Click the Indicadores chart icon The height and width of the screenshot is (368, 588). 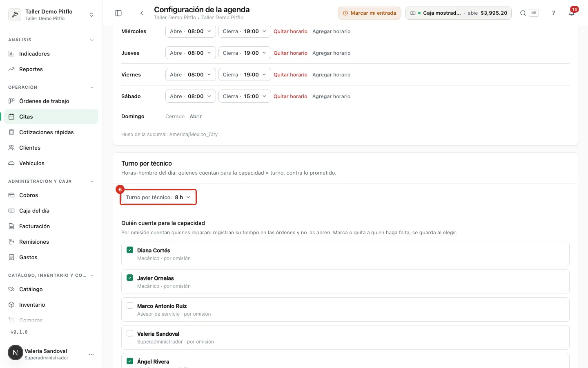(11, 54)
